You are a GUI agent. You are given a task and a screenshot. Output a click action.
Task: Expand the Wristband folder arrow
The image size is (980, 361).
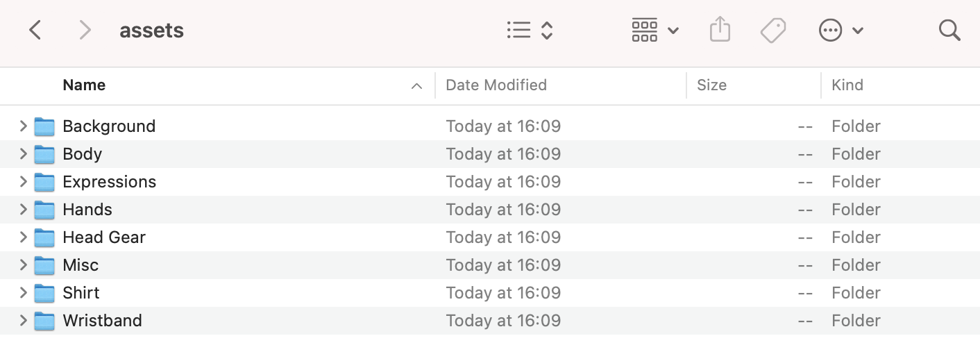tap(23, 320)
